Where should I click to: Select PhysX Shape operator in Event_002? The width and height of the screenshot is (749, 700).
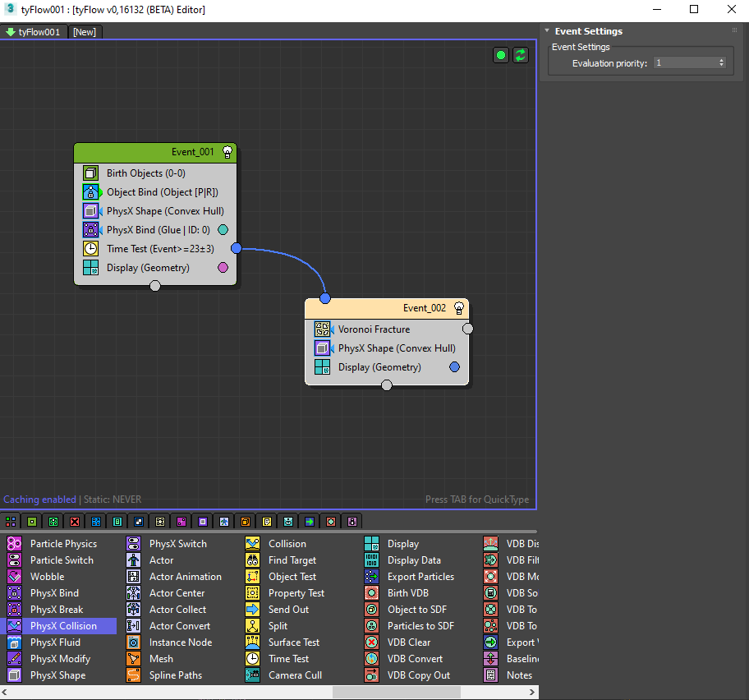click(387, 348)
